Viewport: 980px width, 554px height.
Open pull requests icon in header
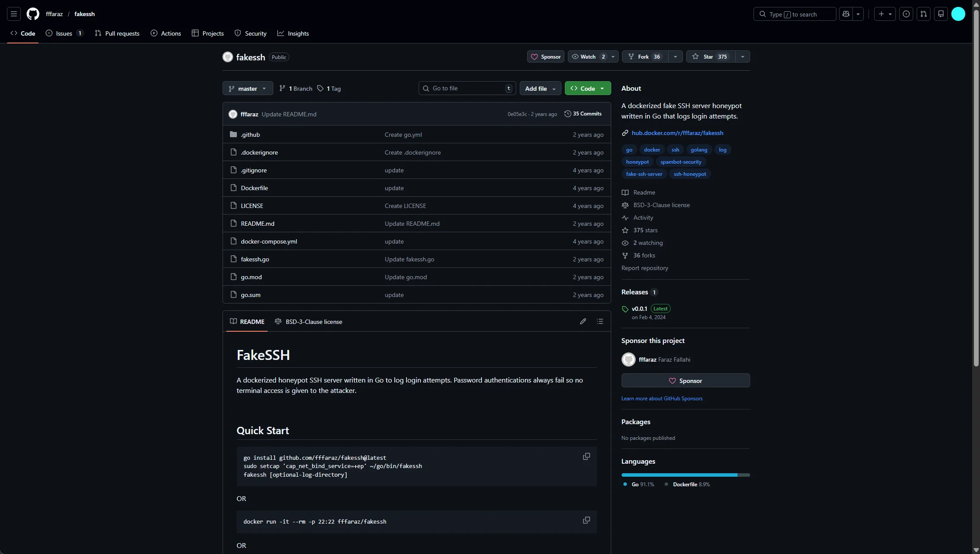(x=923, y=14)
